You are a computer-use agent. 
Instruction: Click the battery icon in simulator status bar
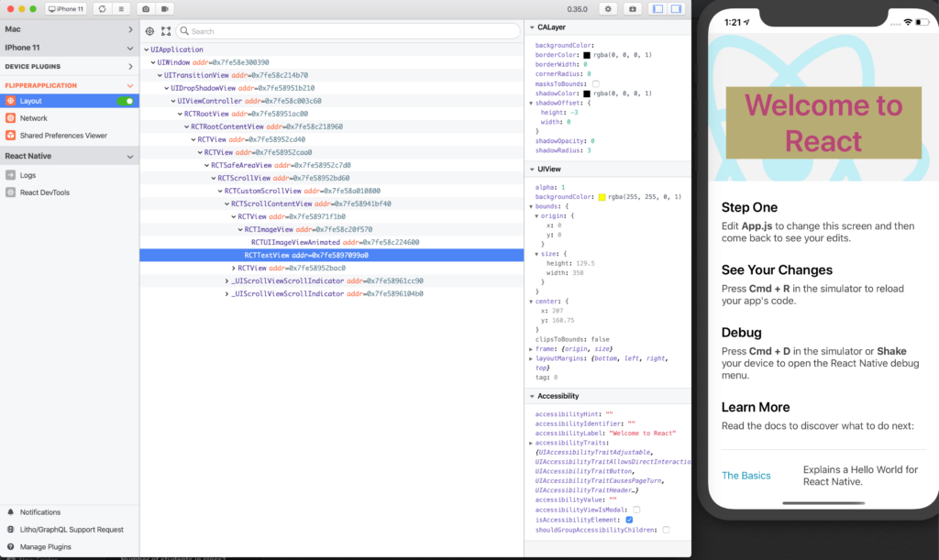(922, 22)
